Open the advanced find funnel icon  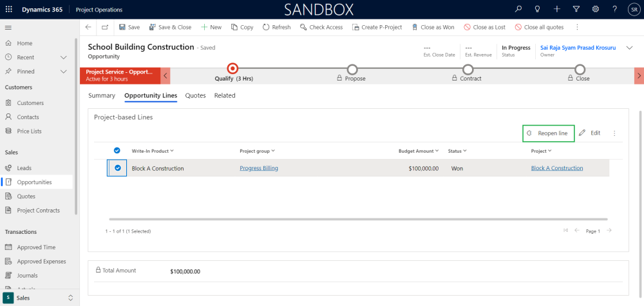576,10
